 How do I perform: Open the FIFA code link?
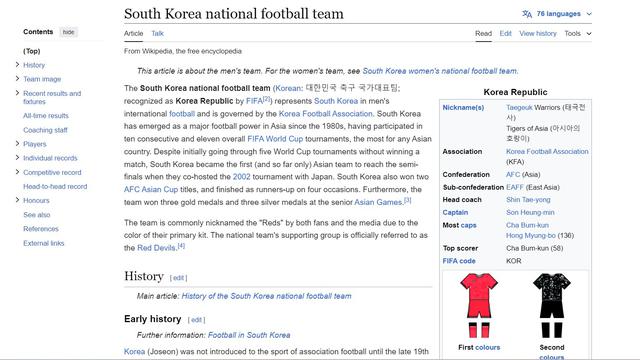459,261
